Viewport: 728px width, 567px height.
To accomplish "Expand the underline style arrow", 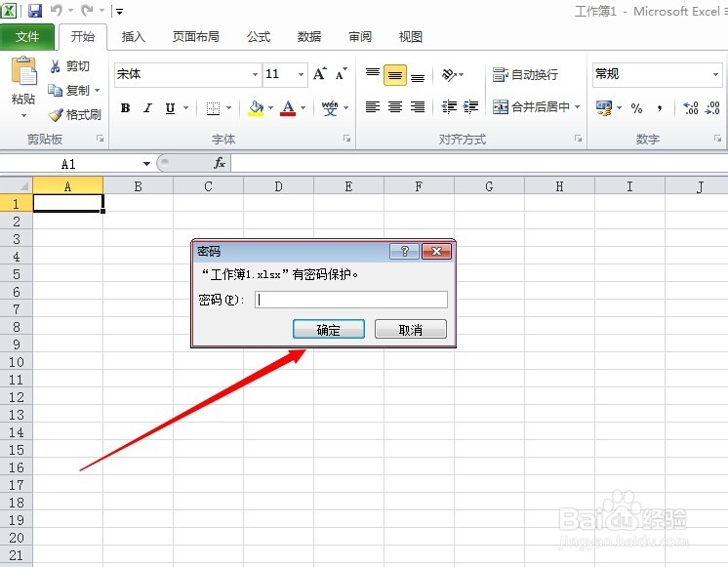I will pyautogui.click(x=185, y=108).
